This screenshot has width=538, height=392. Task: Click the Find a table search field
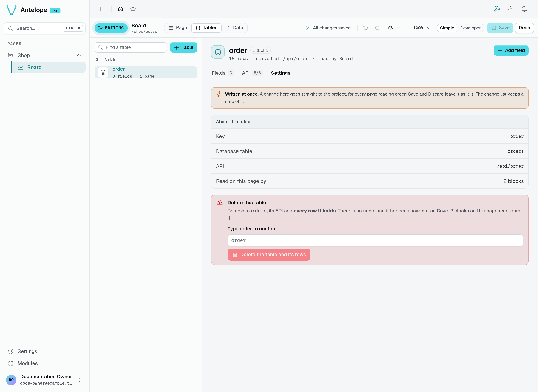(131, 47)
